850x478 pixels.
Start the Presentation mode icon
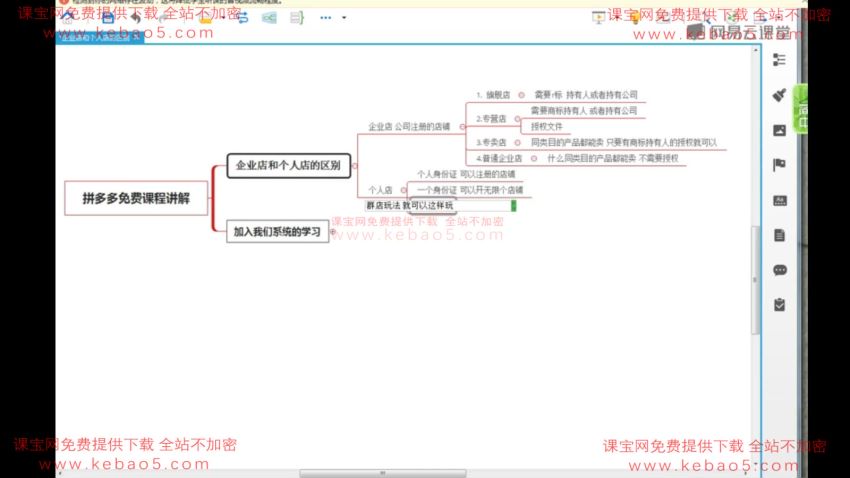598,18
